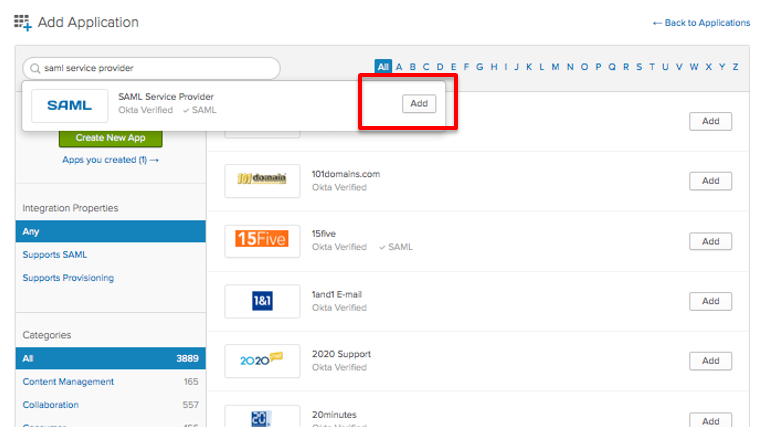Click the 20minutes app logo
Image resolution: width=770 pixels, height=427 pixels.
(x=262, y=417)
